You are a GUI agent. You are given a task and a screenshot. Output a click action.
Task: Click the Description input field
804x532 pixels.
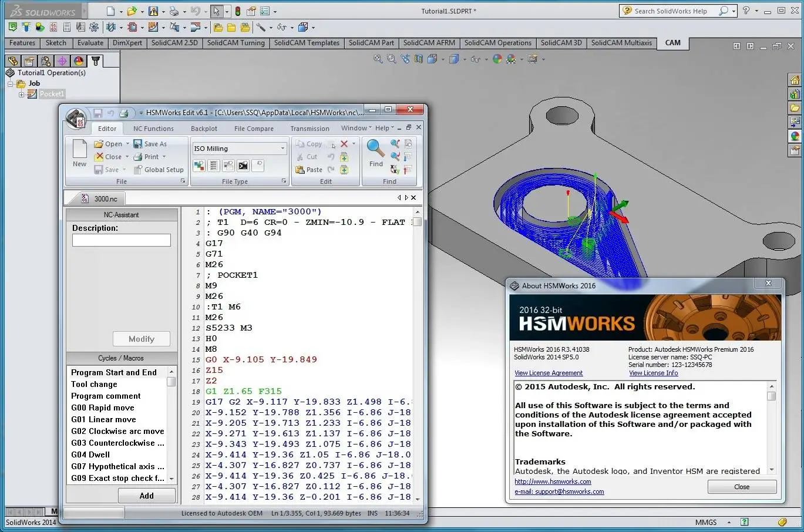122,240
